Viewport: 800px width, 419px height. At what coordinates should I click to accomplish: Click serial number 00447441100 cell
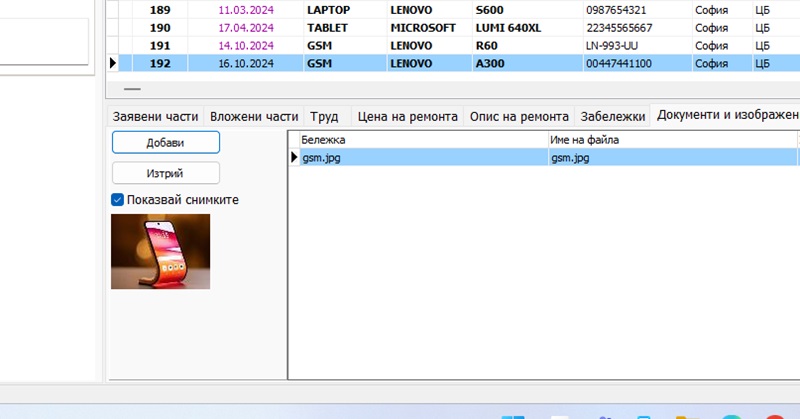[x=638, y=63]
